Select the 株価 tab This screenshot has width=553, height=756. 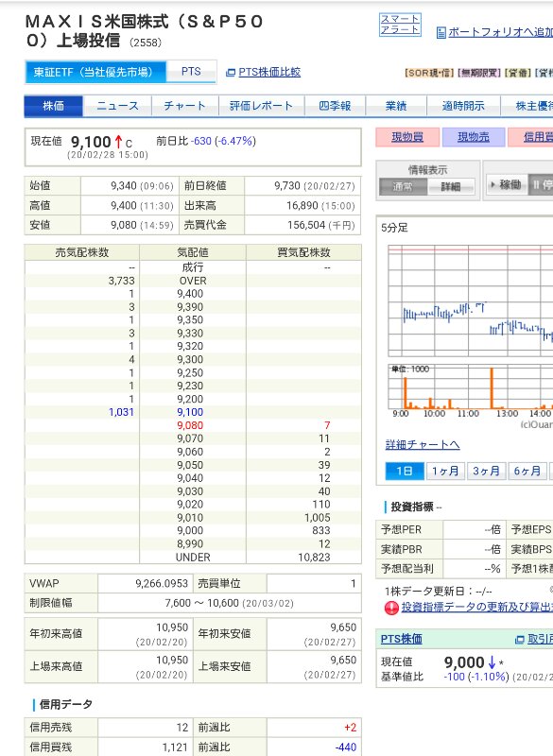(x=54, y=106)
